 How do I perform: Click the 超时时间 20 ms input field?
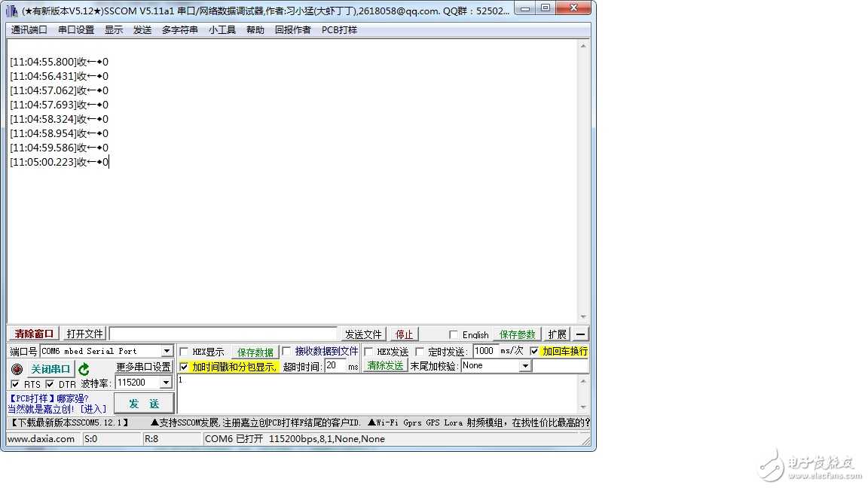[x=335, y=366]
